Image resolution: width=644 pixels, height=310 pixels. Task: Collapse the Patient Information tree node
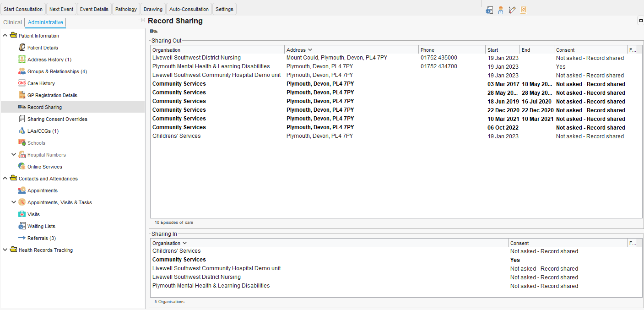click(x=5, y=36)
